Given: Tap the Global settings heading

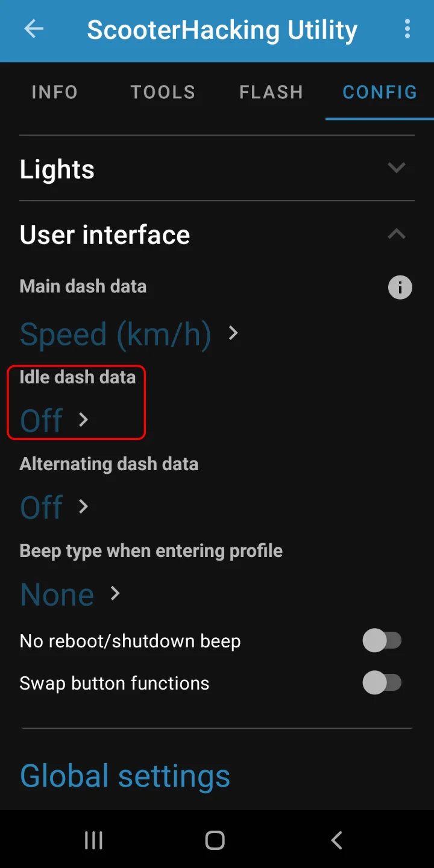Looking at the screenshot, I should [x=125, y=776].
